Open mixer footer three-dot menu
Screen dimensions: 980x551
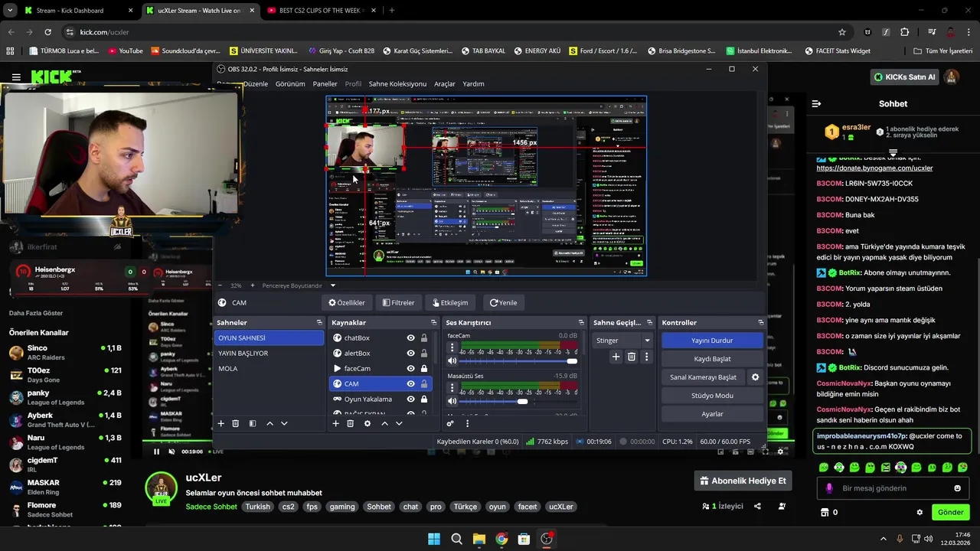(x=467, y=423)
